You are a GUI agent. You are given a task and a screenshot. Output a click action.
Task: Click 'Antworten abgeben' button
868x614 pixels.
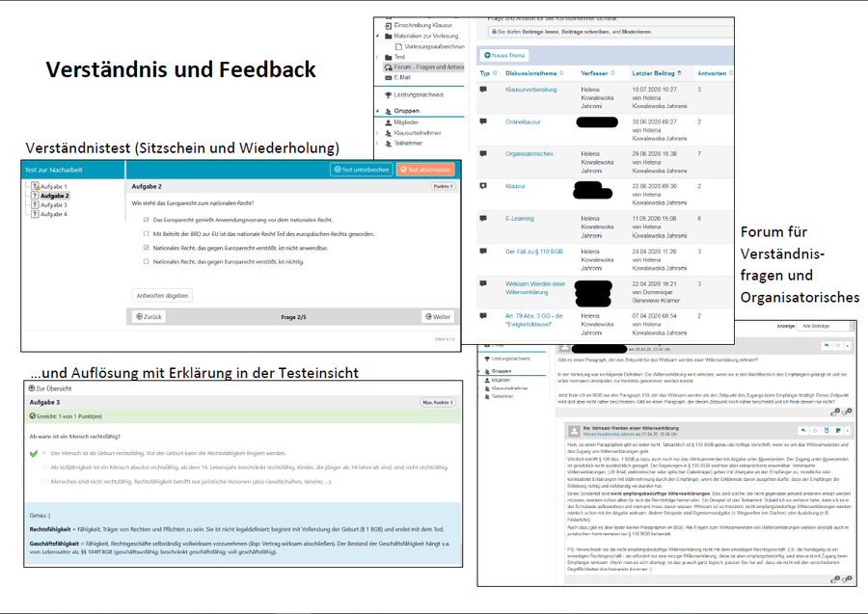click(x=162, y=295)
